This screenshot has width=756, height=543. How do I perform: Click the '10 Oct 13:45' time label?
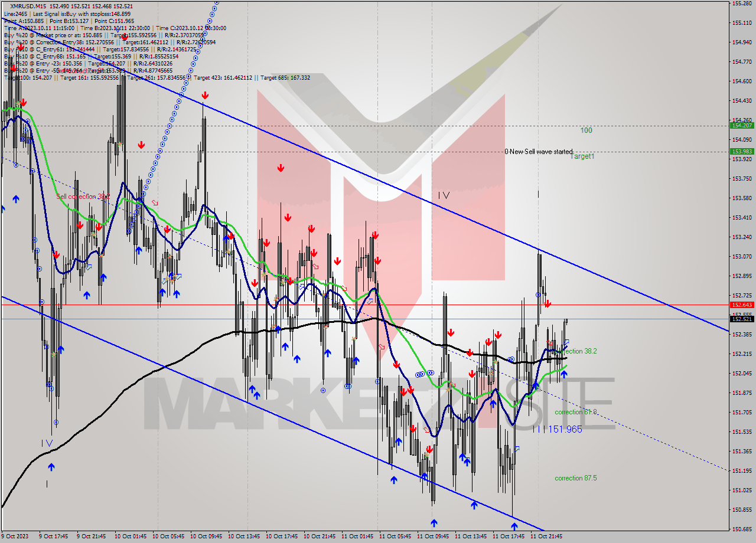click(x=245, y=537)
